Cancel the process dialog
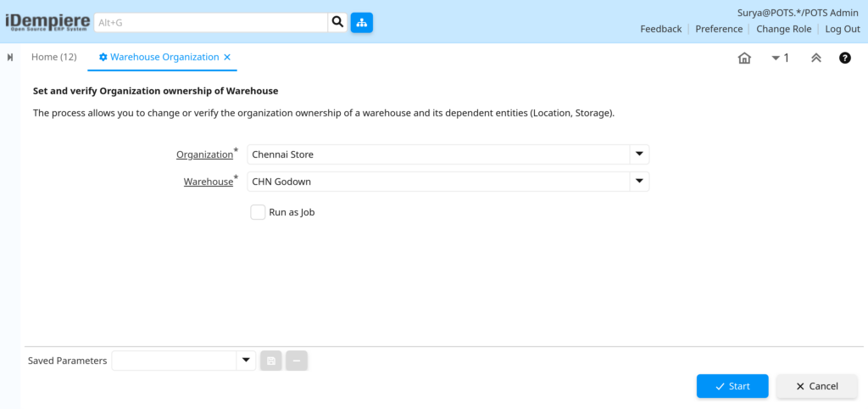 coord(817,386)
